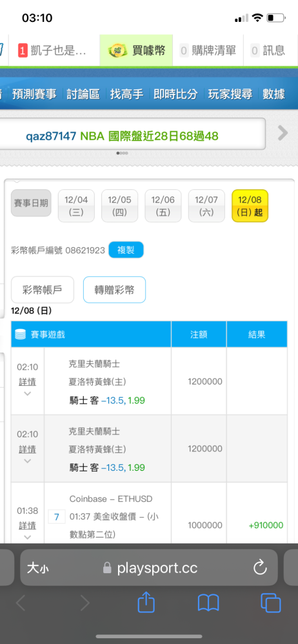Viewport: 298px width, 644px height.
Task: Tap the playsport.cc address field
Action: pyautogui.click(x=148, y=568)
